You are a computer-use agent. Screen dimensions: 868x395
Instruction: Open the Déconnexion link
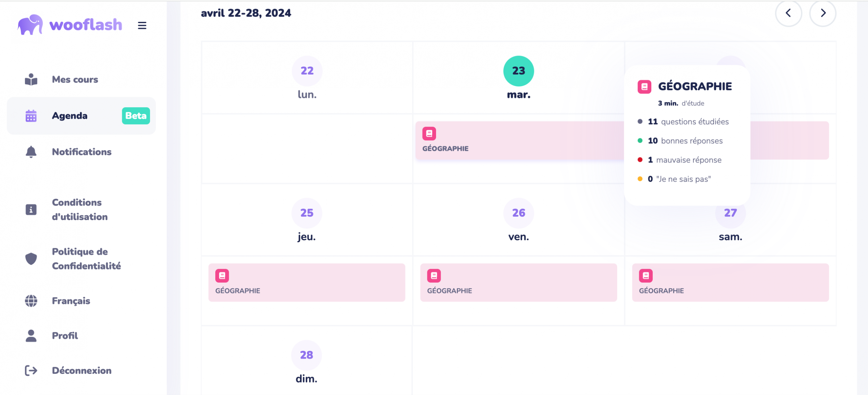pyautogui.click(x=82, y=371)
